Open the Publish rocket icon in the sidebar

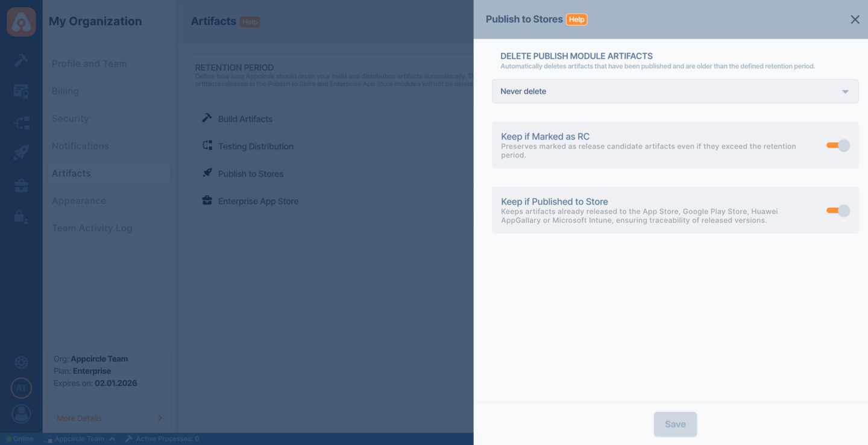tap(21, 152)
